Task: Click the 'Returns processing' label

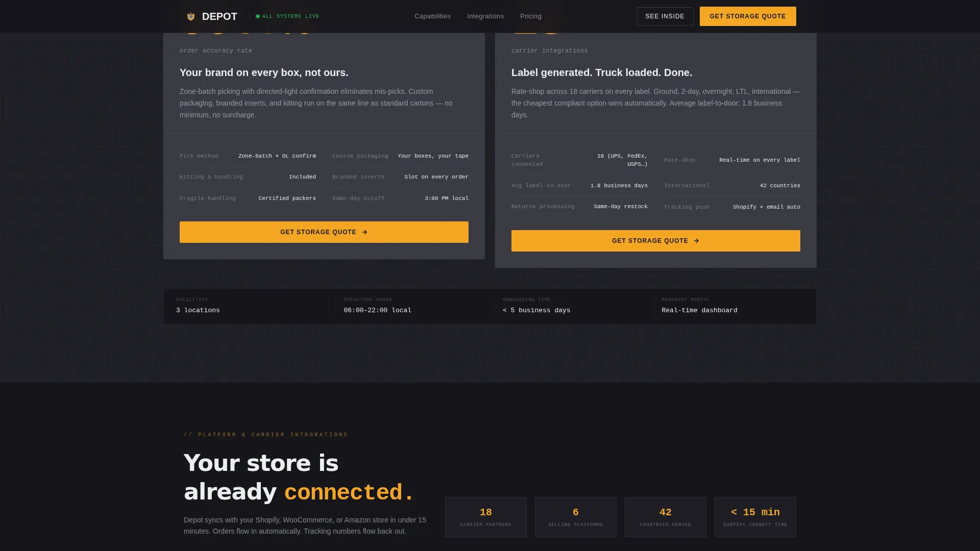Action: pos(543,207)
